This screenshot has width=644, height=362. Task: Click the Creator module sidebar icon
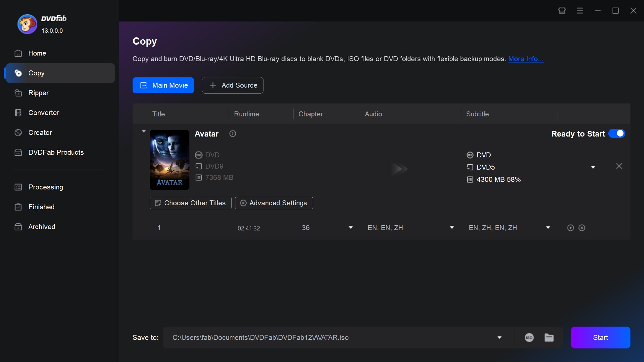pos(18,133)
